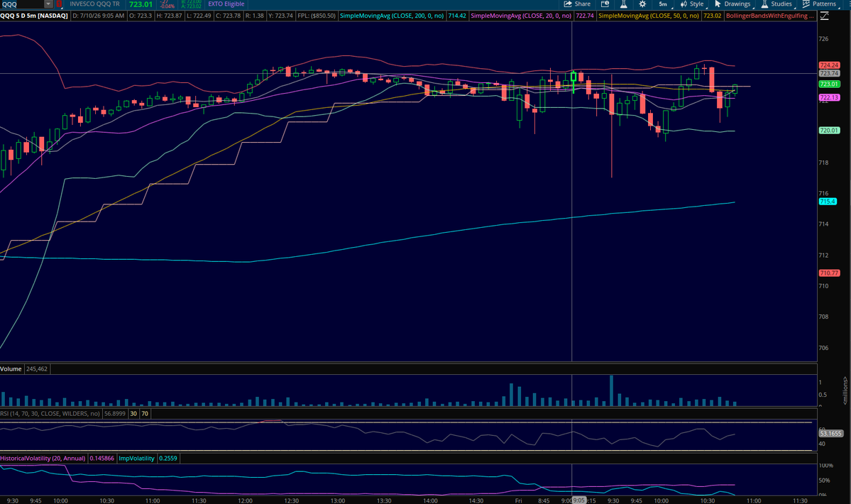Click the chart scale icon beside Bollinger label
851x504 pixels.
(x=825, y=16)
